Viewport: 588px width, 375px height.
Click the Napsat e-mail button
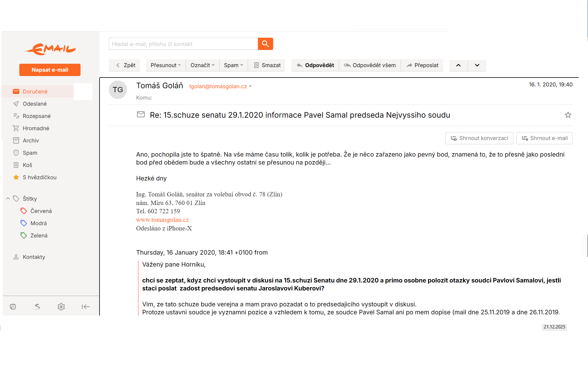click(x=50, y=70)
